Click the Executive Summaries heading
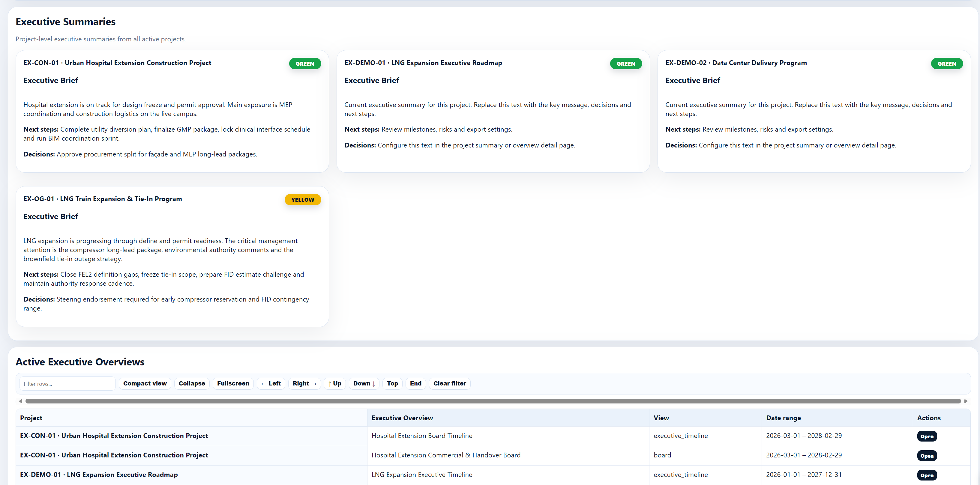Image resolution: width=980 pixels, height=485 pixels. tap(65, 22)
